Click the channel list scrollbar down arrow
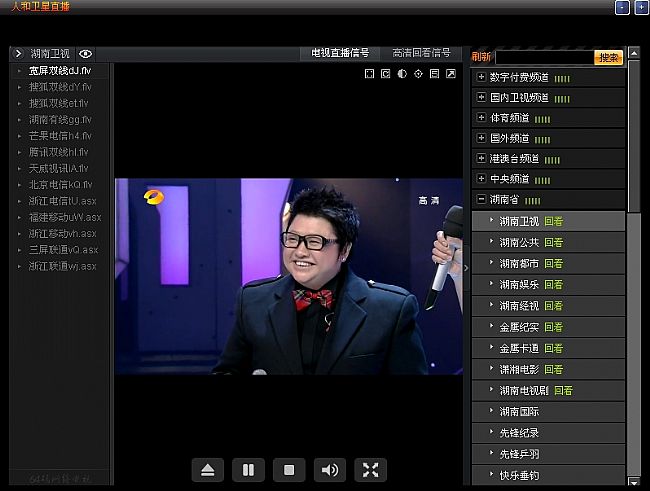650x491 pixels. 634,481
